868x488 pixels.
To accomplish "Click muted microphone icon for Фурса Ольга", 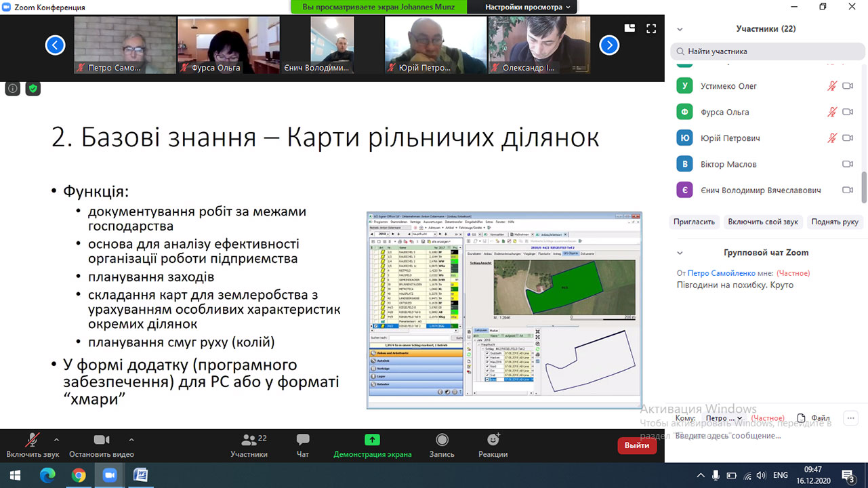I will (x=832, y=112).
